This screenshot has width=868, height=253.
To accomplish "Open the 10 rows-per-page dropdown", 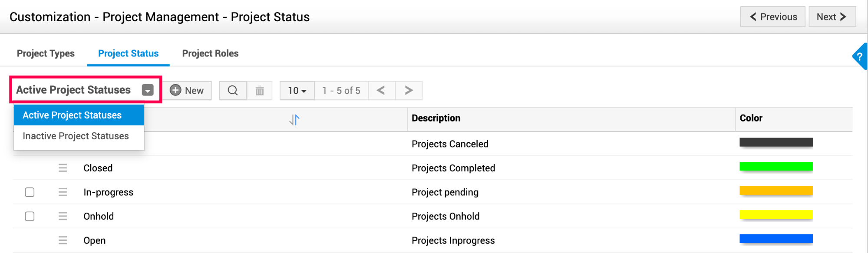I will click(x=297, y=91).
